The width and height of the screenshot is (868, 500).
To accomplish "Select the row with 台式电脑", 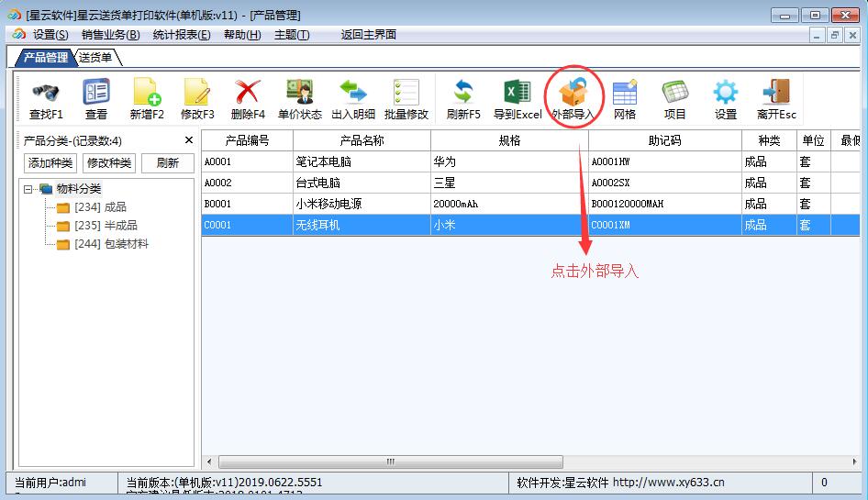I will [x=530, y=183].
